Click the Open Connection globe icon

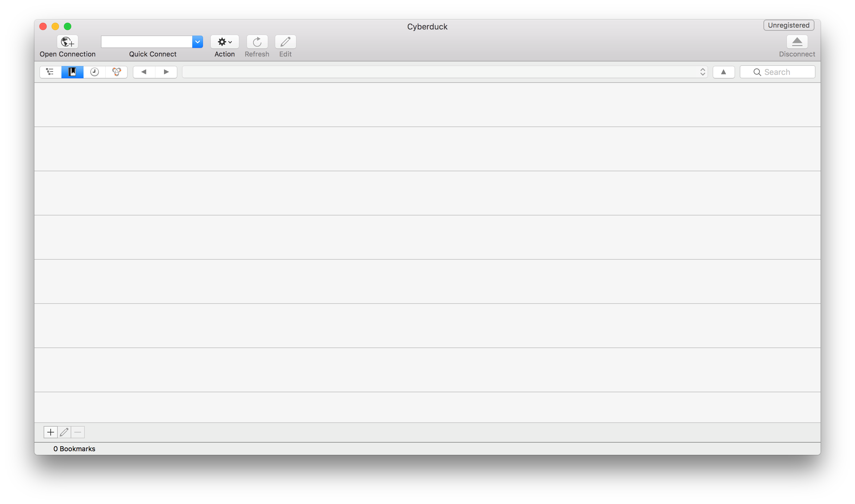tap(67, 42)
